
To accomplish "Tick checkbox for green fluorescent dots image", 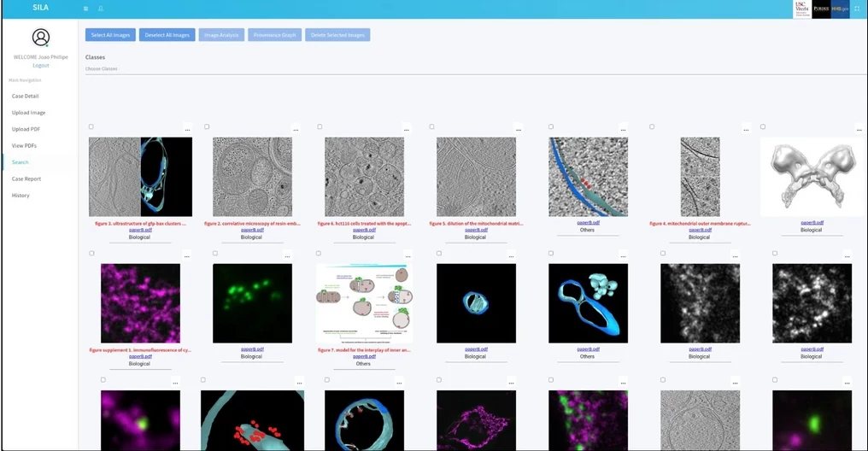I will point(214,254).
